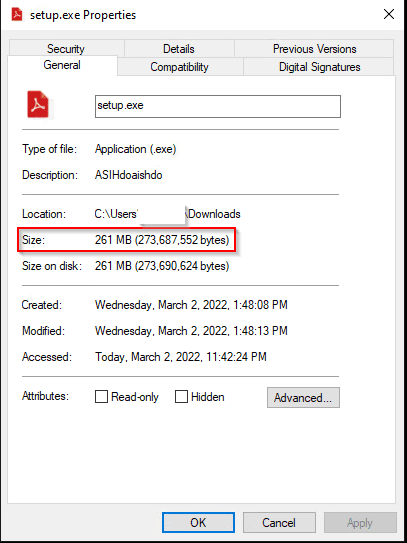Open the Advanced attributes dialog
Image resolution: width=407 pixels, height=543 pixels.
pos(303,398)
